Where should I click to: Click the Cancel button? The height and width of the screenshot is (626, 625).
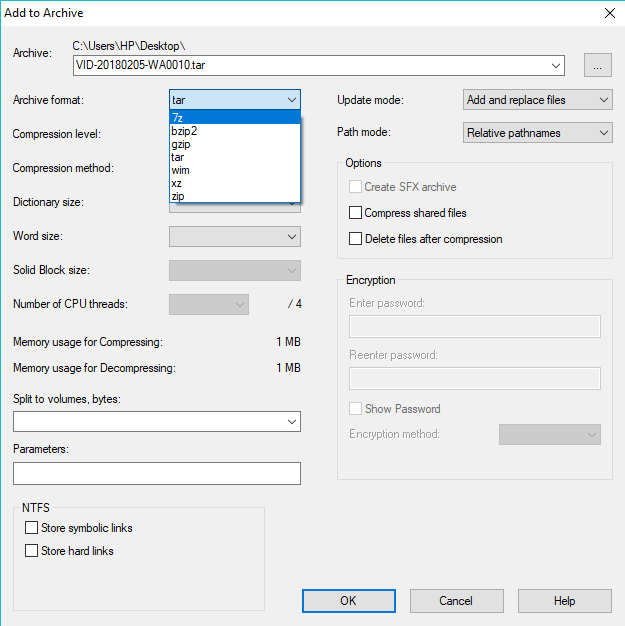pos(456,601)
